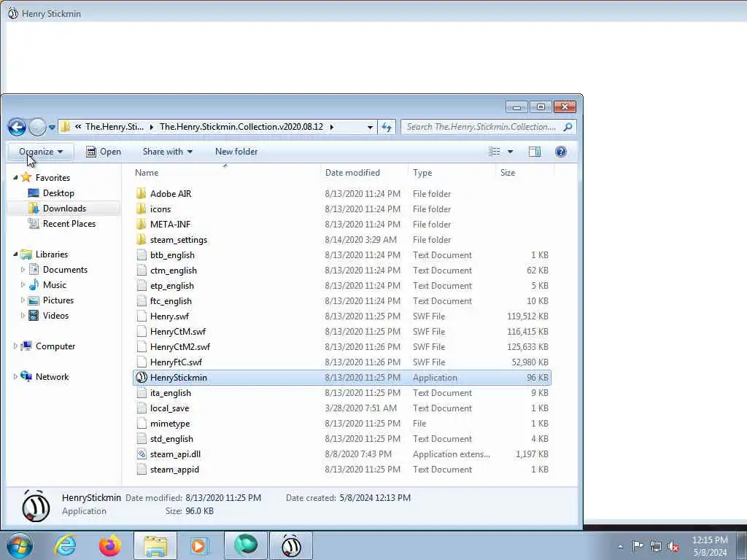Click the HenryStickmin application icon in list
This screenshot has height=560, width=747.
coord(141,377)
